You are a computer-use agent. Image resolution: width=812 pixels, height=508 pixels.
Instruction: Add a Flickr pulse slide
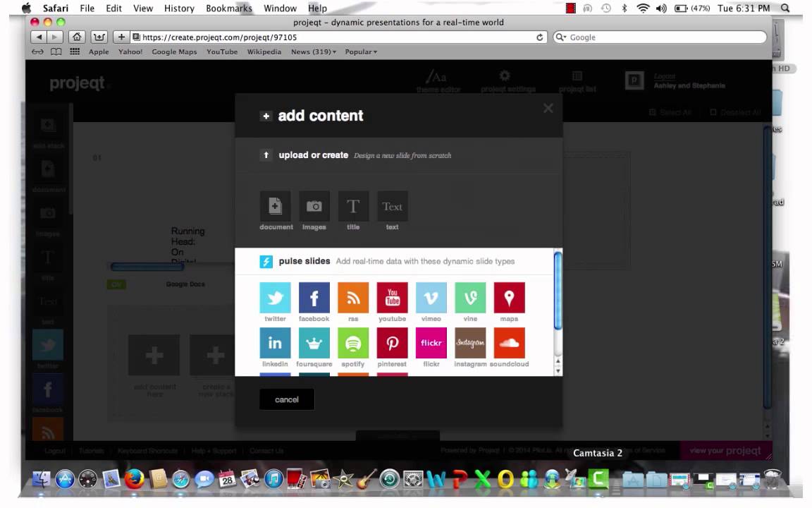pos(431,343)
